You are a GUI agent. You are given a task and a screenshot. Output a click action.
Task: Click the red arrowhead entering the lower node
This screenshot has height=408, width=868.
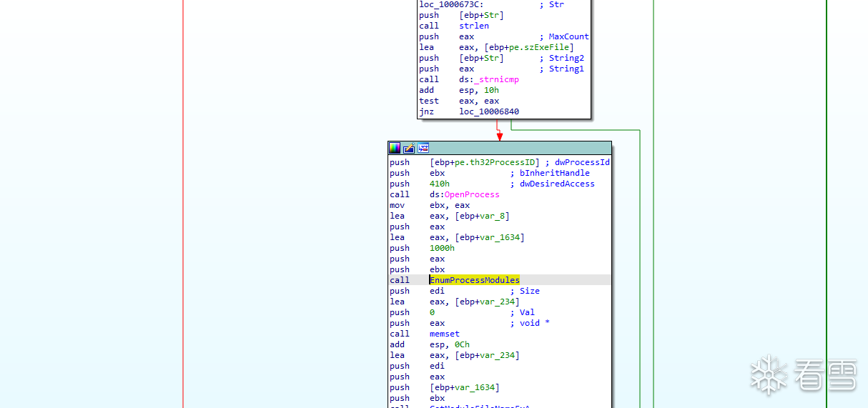pos(500,136)
